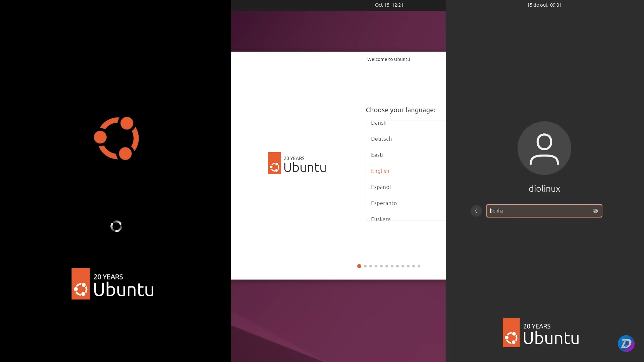
Task: Select English as the language
Action: coord(380,171)
